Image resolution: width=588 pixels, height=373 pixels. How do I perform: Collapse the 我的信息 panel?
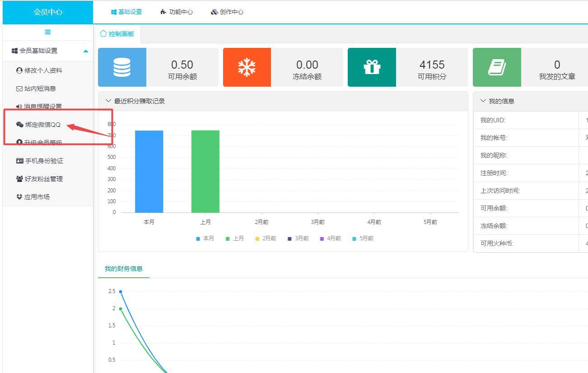[483, 101]
